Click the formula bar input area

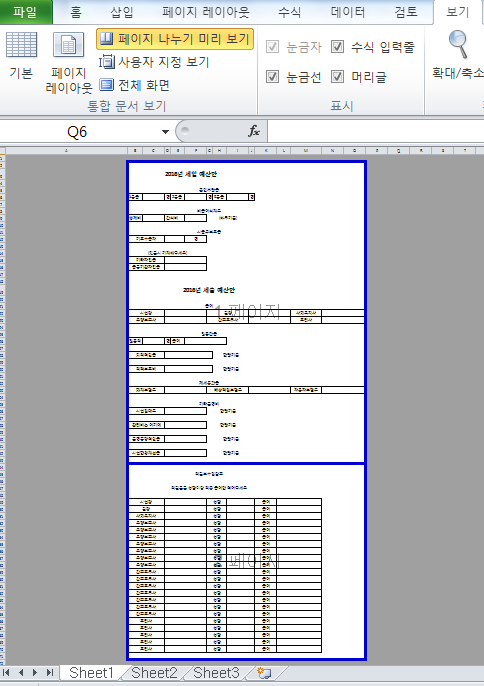[375, 131]
